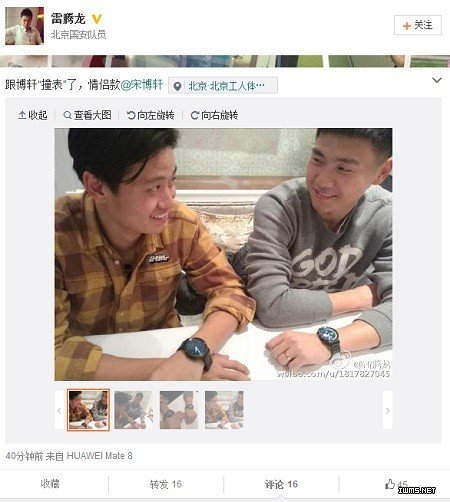Select the fourth photo thumbnail

[x=224, y=410]
